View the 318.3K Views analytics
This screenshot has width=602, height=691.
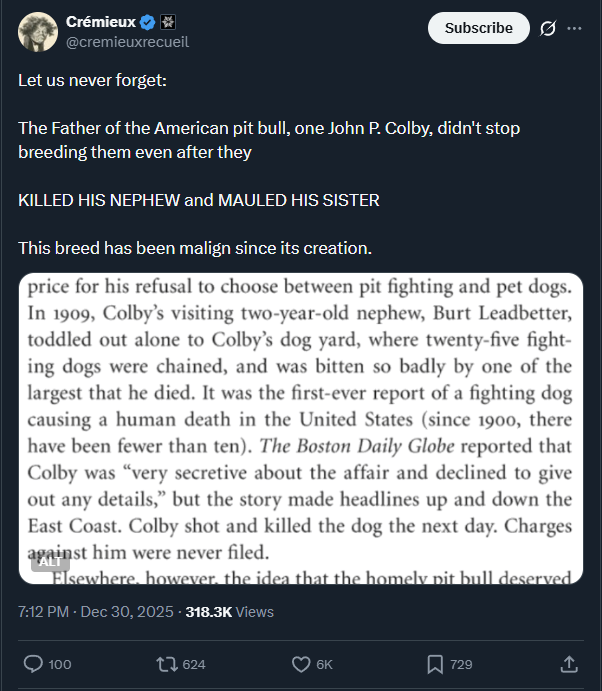(x=229, y=611)
